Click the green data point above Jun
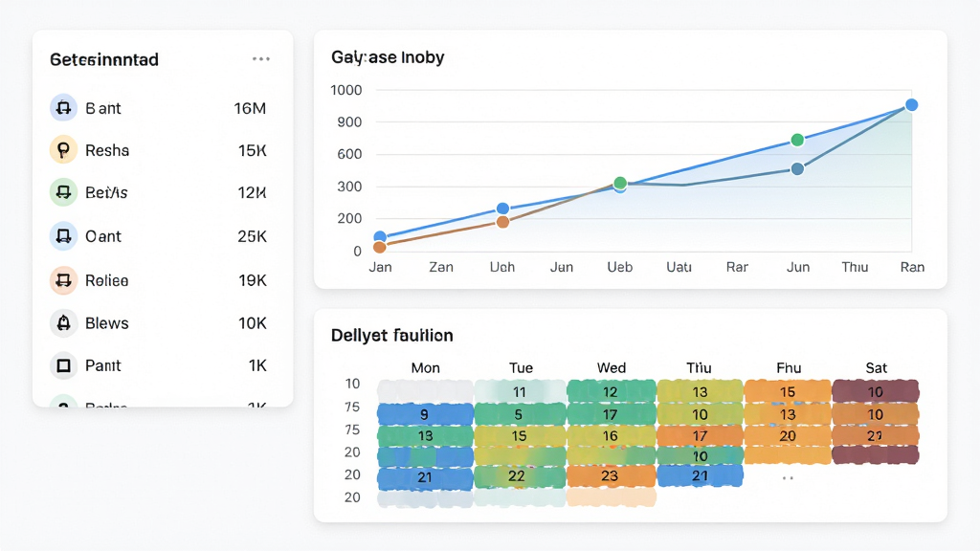This screenshot has height=551, width=980. [x=797, y=140]
